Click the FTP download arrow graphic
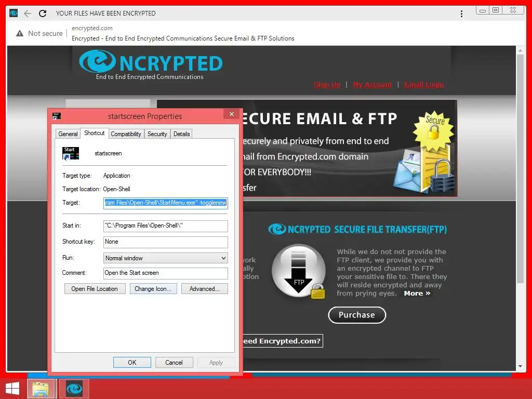This screenshot has width=532, height=399. (299, 271)
